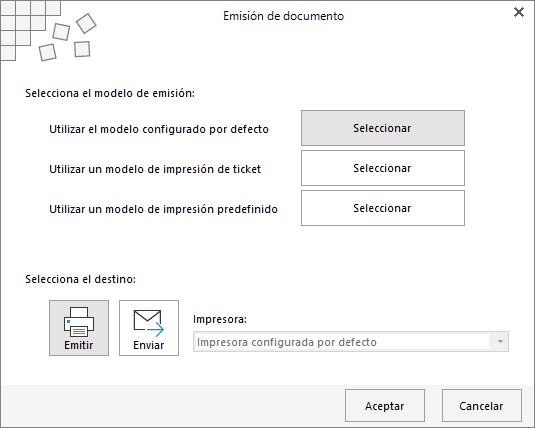535x428 pixels.
Task: Choose the Enviar envelope destination button
Action: click(149, 328)
